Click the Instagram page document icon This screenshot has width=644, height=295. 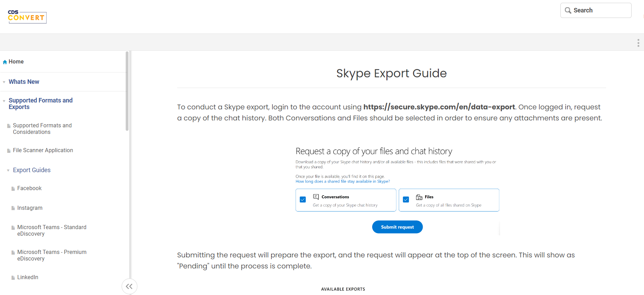(13, 208)
